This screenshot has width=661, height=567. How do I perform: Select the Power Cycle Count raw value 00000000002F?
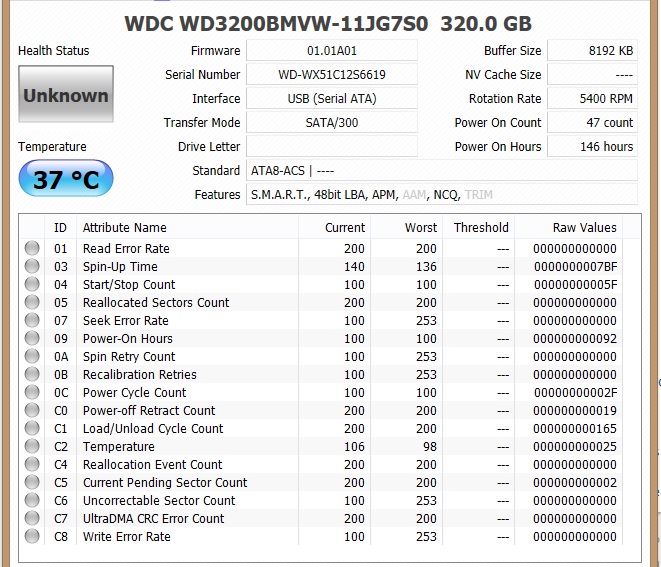(575, 393)
